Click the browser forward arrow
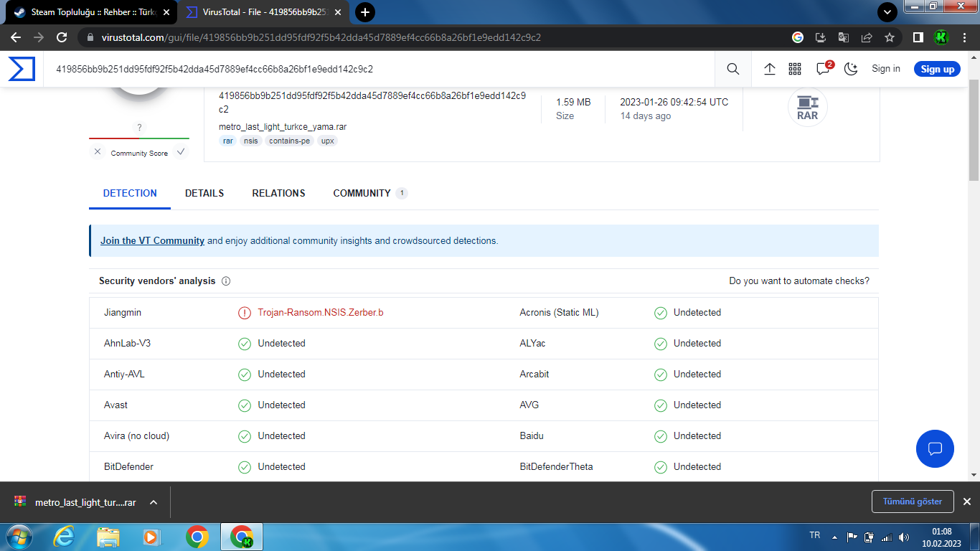Viewport: 980px width, 551px height. coord(39,37)
